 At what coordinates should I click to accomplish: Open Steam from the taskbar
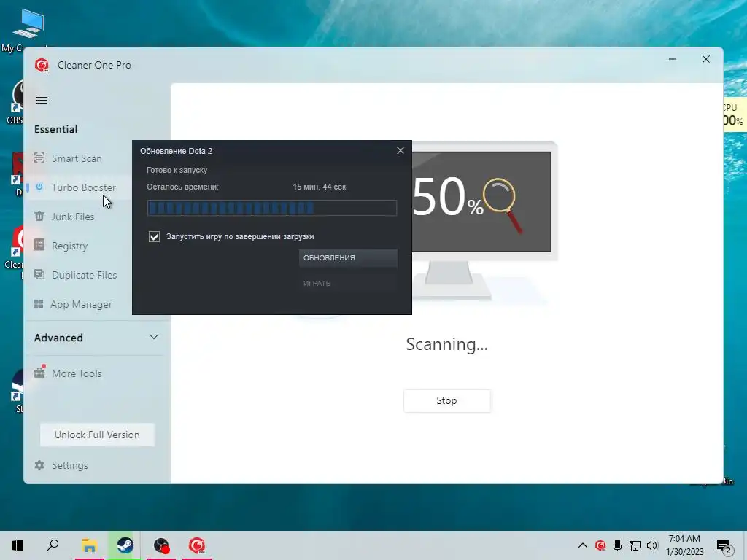pos(125,545)
